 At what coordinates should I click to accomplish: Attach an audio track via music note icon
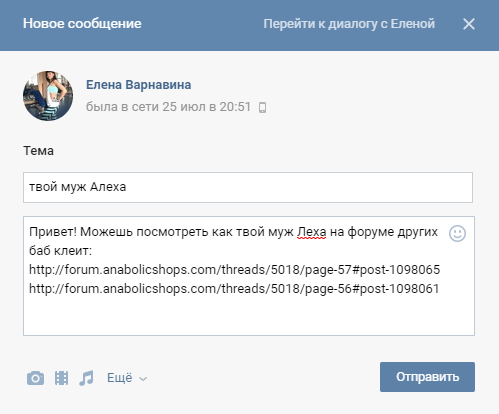86,378
